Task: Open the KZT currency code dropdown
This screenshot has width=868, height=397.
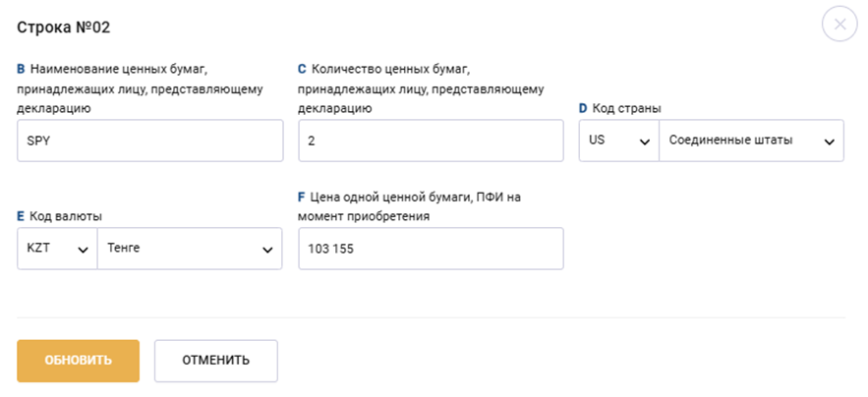Action: coord(57,249)
